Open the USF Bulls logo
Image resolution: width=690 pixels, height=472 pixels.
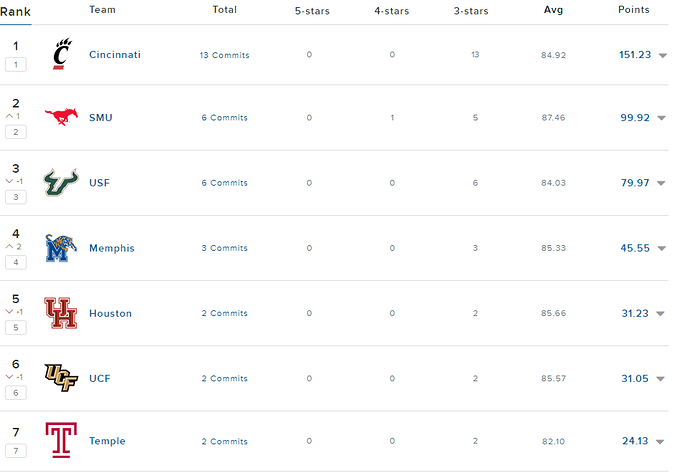[61, 182]
